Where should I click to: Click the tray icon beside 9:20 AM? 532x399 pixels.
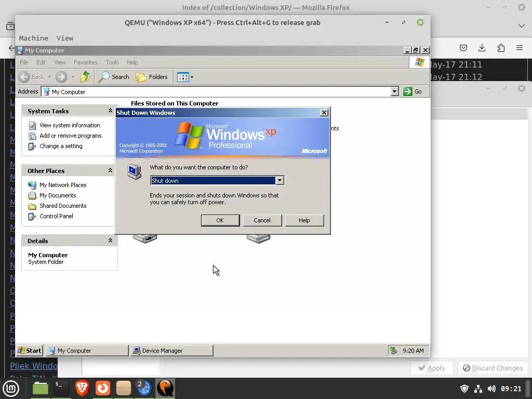coord(393,351)
